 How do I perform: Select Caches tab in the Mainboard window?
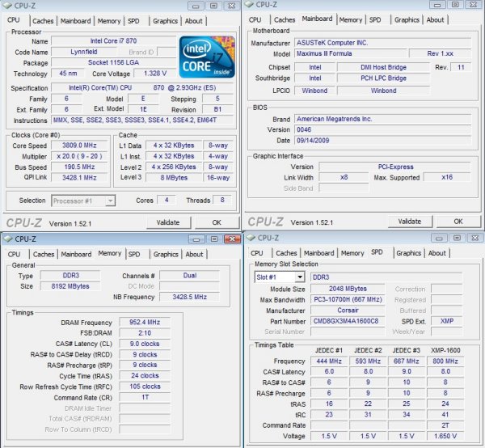[x=285, y=19]
